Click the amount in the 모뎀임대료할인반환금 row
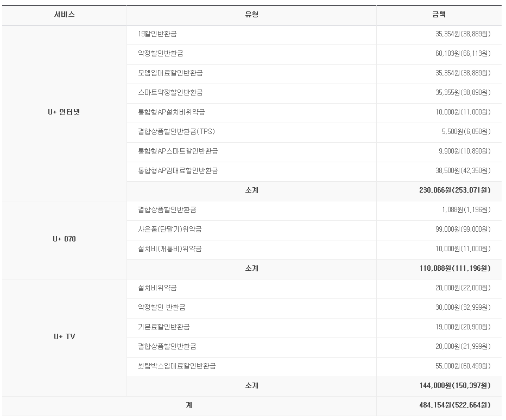 (463, 73)
